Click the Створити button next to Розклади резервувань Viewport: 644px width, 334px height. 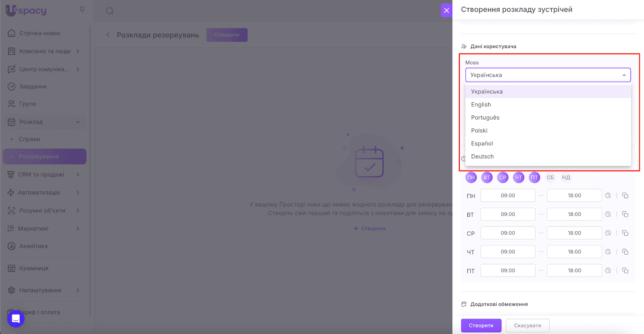tap(227, 35)
